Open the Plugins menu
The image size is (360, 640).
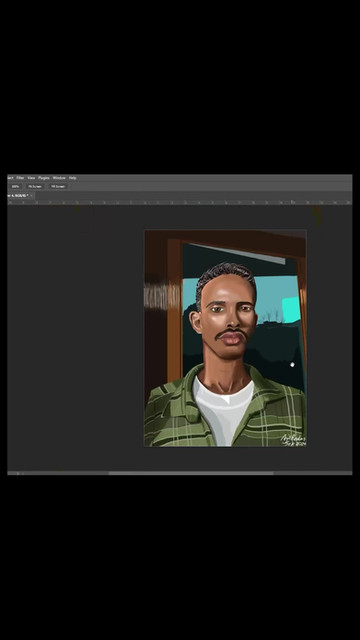coord(44,178)
